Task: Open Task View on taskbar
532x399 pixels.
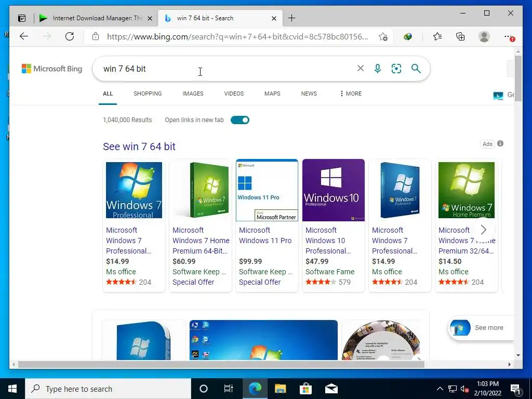Action: (x=229, y=389)
